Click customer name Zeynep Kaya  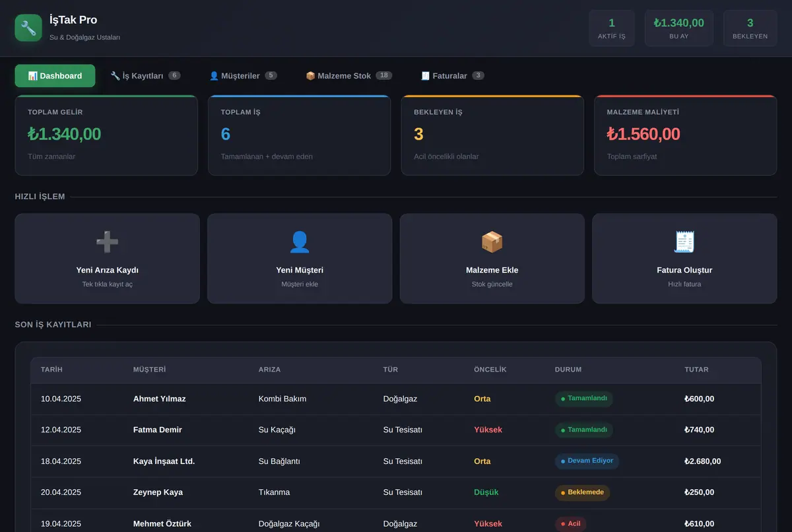(158, 492)
